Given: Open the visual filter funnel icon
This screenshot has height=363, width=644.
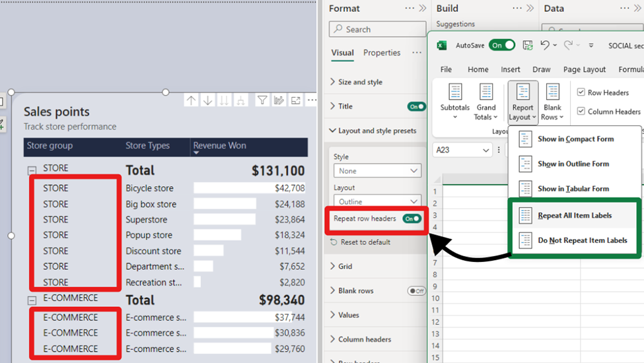Looking at the screenshot, I should click(262, 100).
